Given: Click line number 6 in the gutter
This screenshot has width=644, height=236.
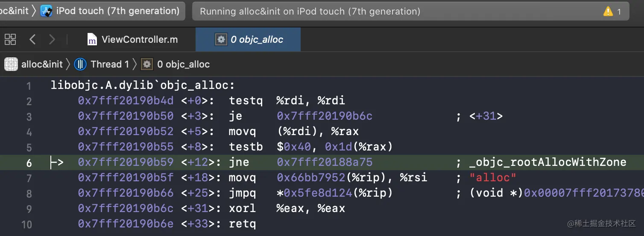Looking at the screenshot, I should 29,163.
